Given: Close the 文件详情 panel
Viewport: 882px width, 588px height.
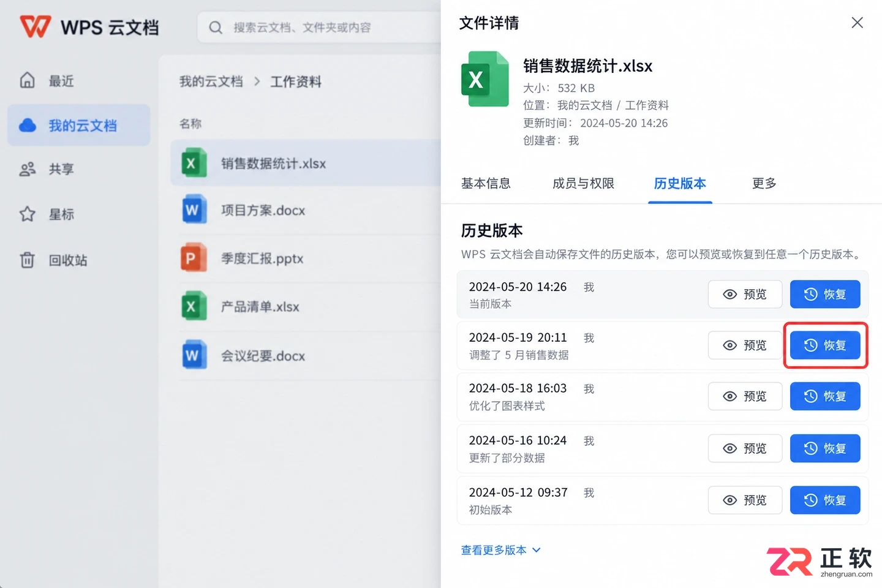Looking at the screenshot, I should [857, 23].
